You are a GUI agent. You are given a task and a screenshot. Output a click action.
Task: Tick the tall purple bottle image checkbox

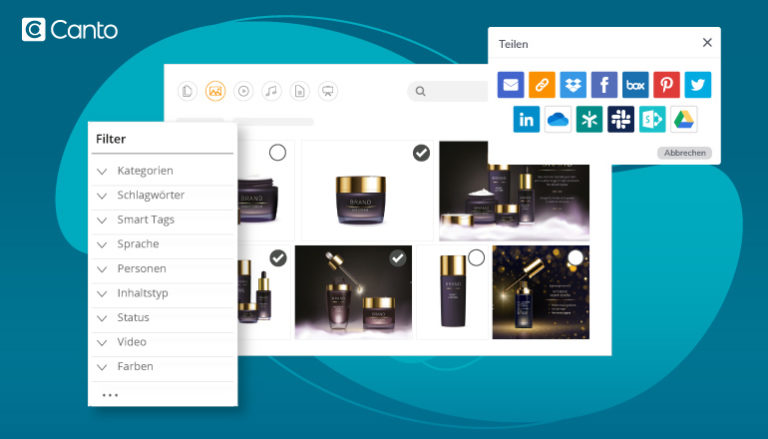[476, 258]
